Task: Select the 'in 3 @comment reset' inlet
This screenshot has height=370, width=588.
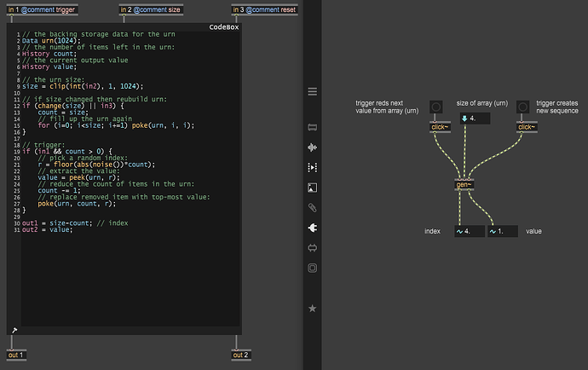Action: pyautogui.click(x=264, y=9)
